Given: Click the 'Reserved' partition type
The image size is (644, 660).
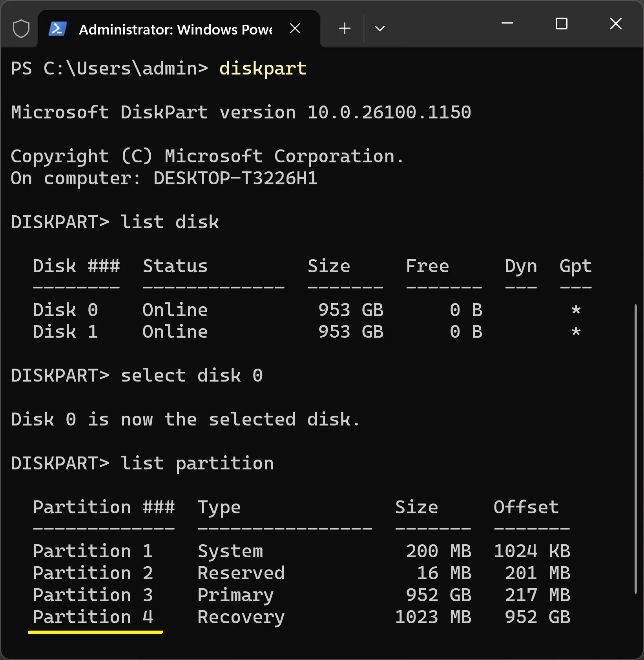Looking at the screenshot, I should pos(241,573).
